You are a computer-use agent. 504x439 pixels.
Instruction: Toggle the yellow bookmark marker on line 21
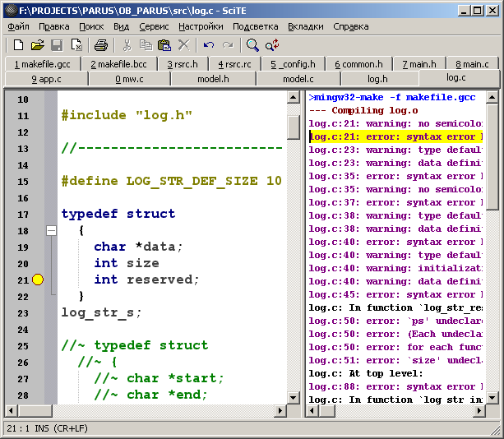[x=37, y=280]
